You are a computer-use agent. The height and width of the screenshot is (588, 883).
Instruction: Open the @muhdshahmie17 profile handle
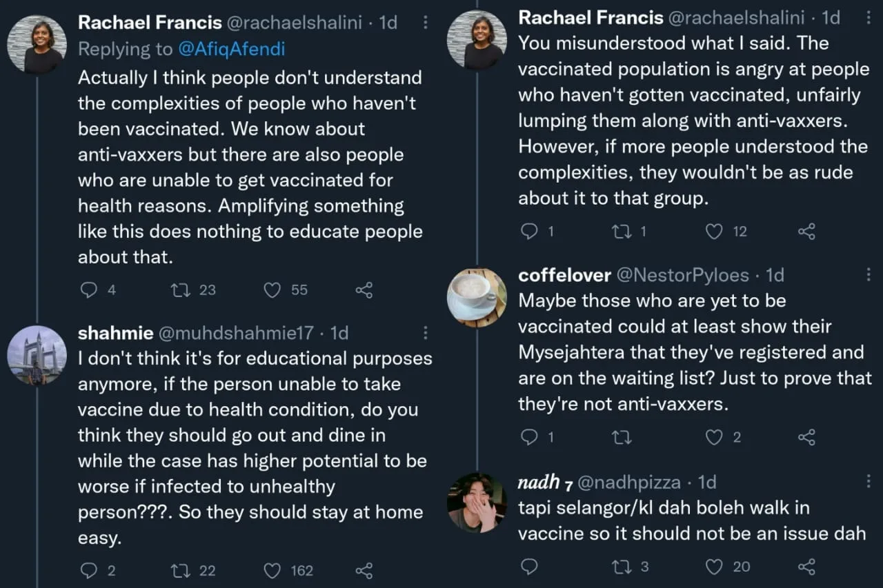[237, 333]
